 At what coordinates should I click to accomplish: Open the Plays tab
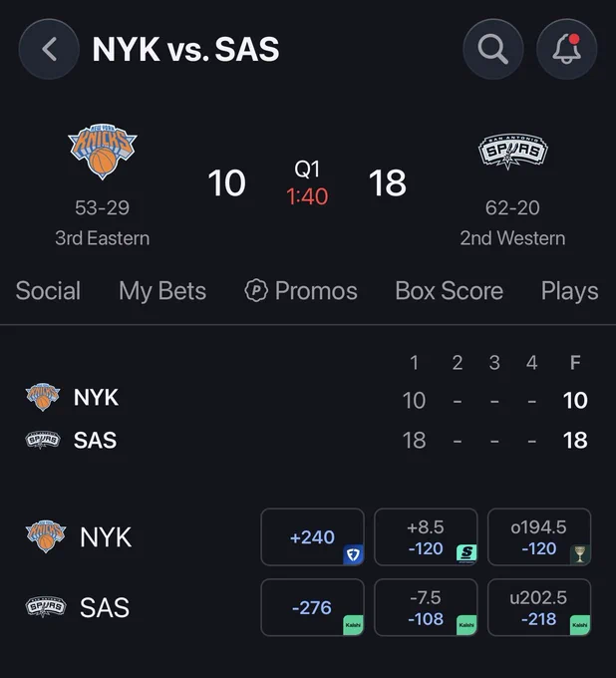point(570,290)
